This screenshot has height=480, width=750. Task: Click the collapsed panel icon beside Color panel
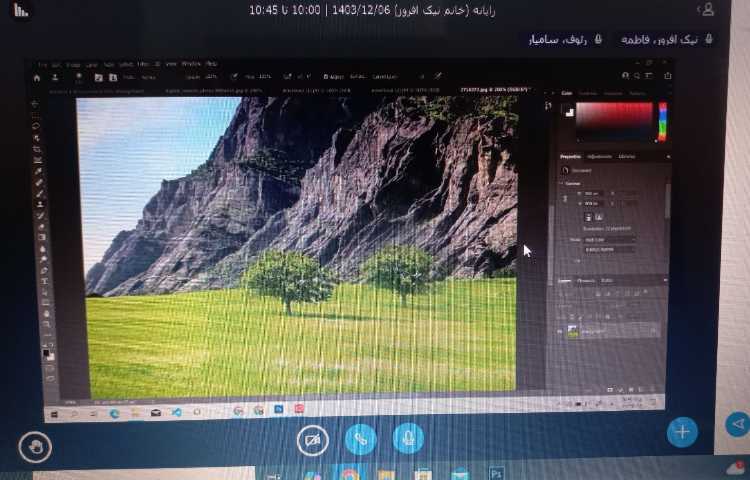pos(548,106)
